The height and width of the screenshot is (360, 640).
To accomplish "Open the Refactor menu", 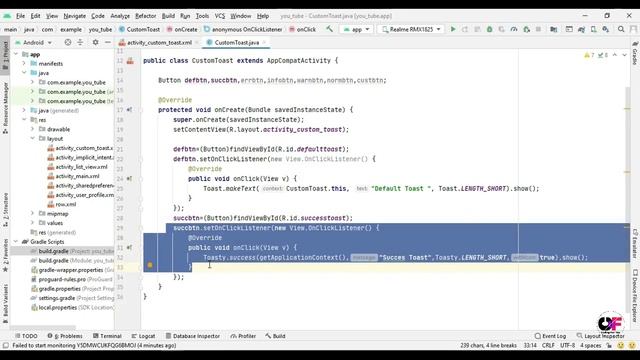I will click(145, 16).
